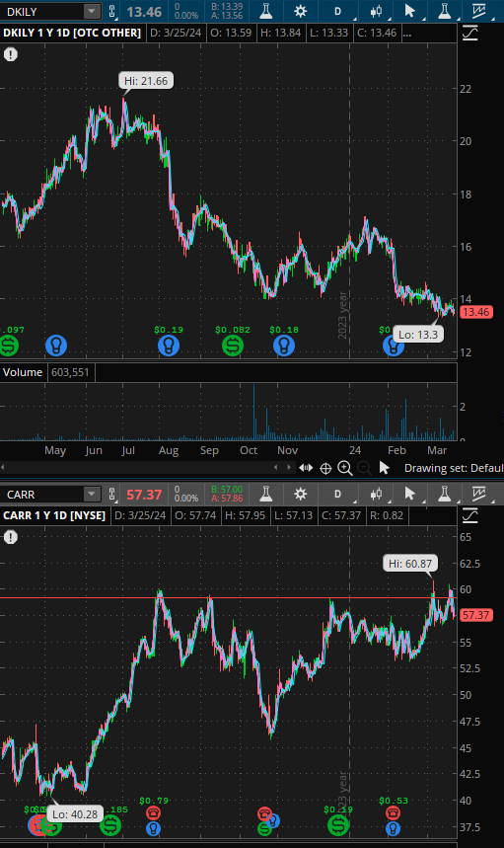This screenshot has width=504, height=848.
Task: Click the CARR symbol input field
Action: [x=42, y=495]
